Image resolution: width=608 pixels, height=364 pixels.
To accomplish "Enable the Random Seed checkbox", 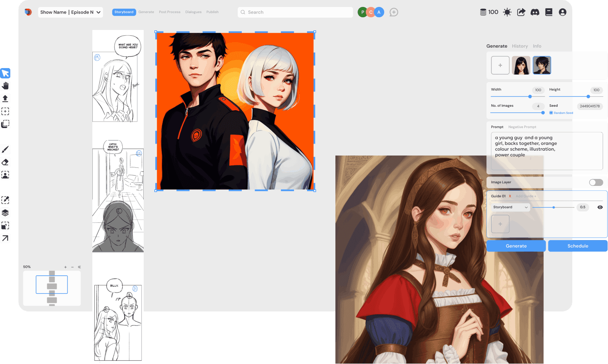I will pyautogui.click(x=551, y=113).
